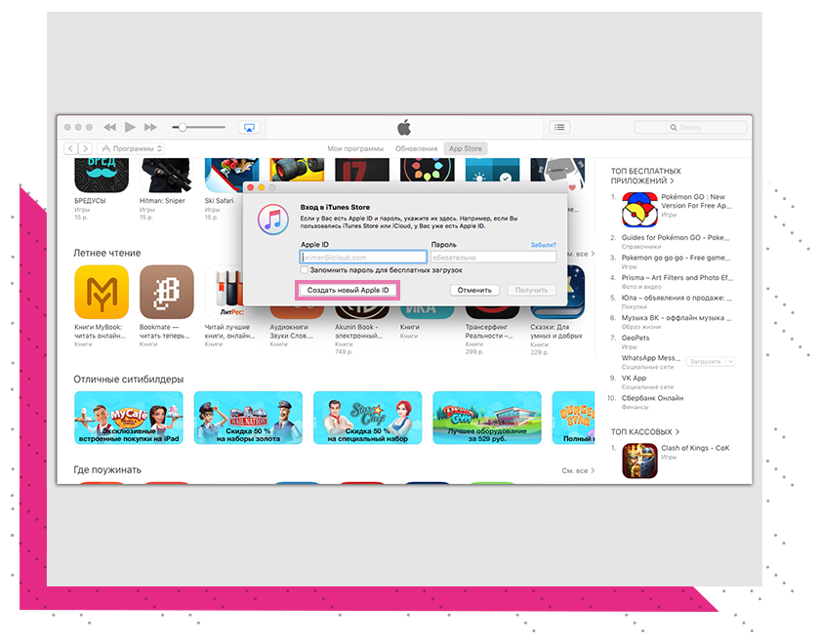Select the App Store tab
The height and width of the screenshot is (644, 820).
[466, 148]
